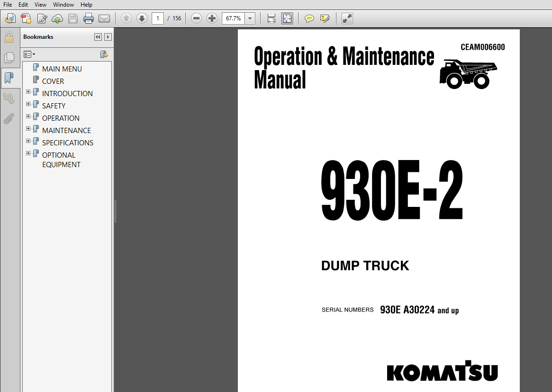Click the Edit/Sign document pencil icon

[42, 18]
